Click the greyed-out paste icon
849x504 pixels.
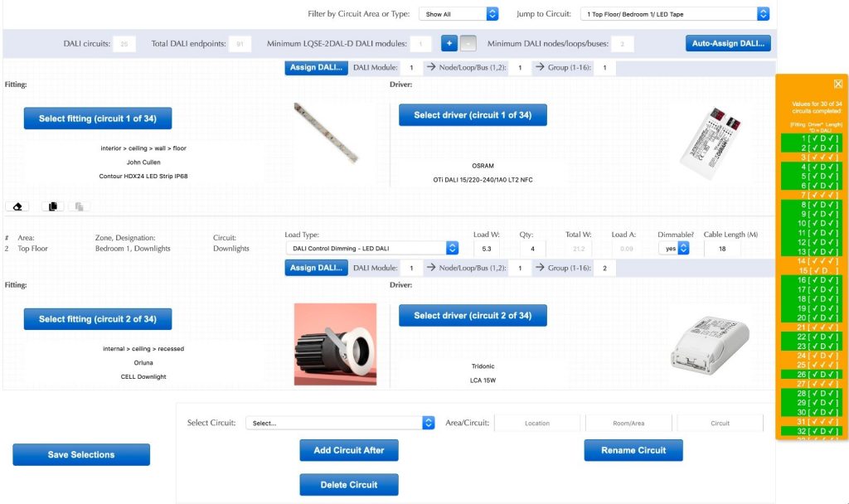78,206
